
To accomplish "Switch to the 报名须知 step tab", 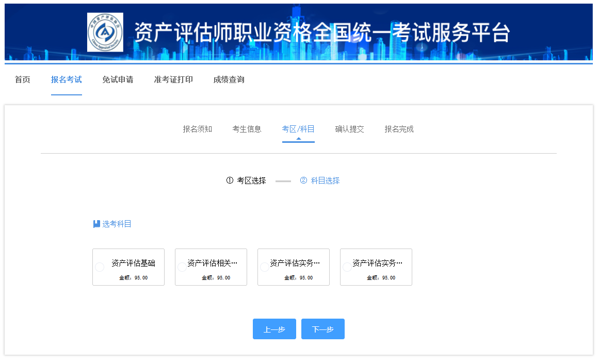I will (x=197, y=129).
